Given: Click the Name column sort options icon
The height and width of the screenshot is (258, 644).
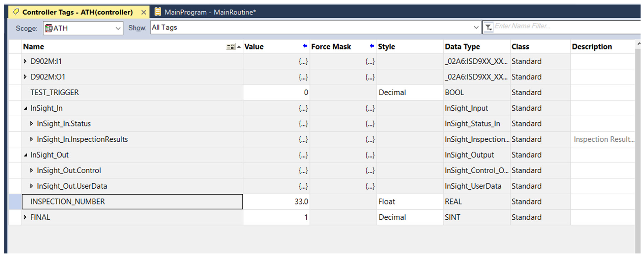Looking at the screenshot, I should [231, 47].
